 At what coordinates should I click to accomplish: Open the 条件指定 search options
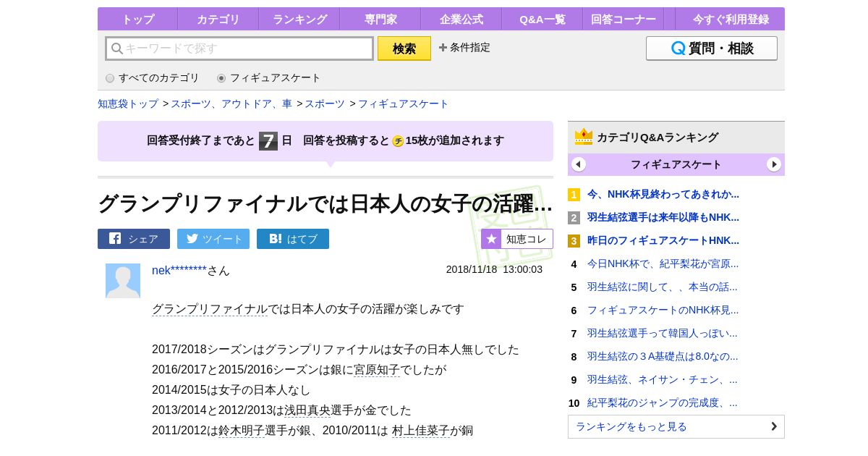click(x=464, y=48)
